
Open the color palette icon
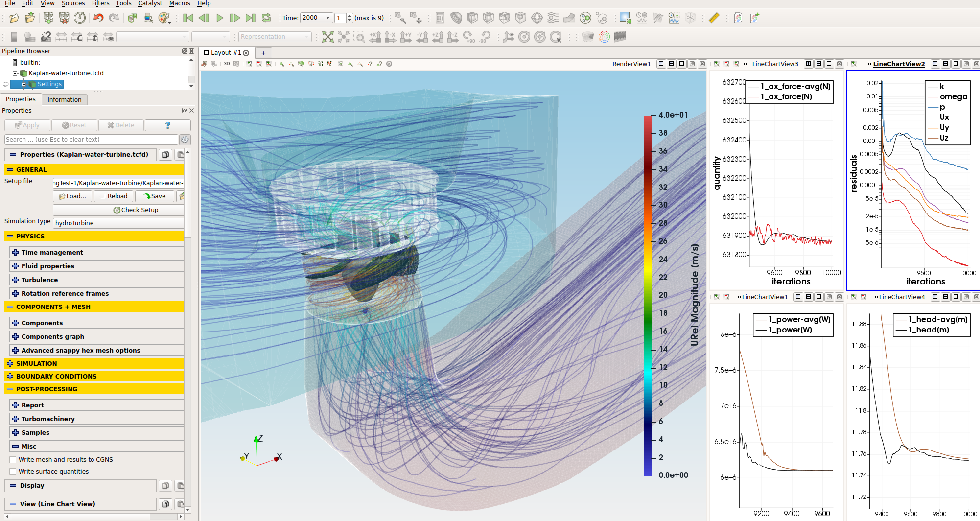[164, 18]
